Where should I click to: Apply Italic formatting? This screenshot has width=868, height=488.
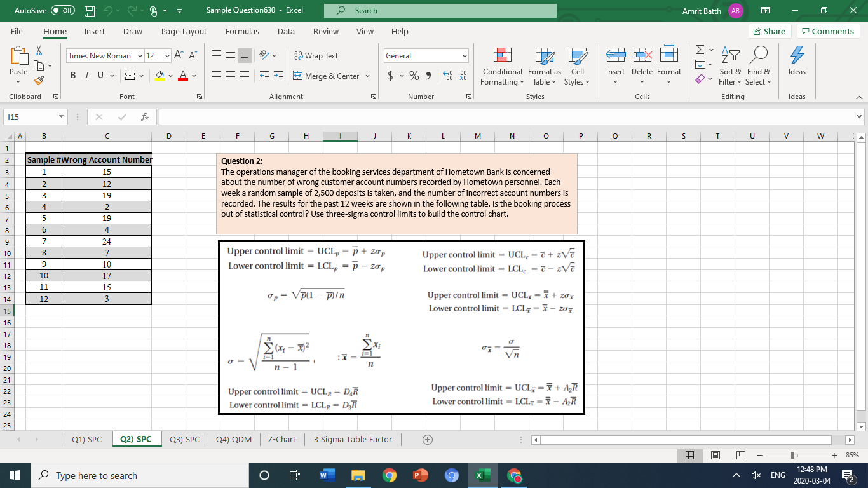(86, 74)
